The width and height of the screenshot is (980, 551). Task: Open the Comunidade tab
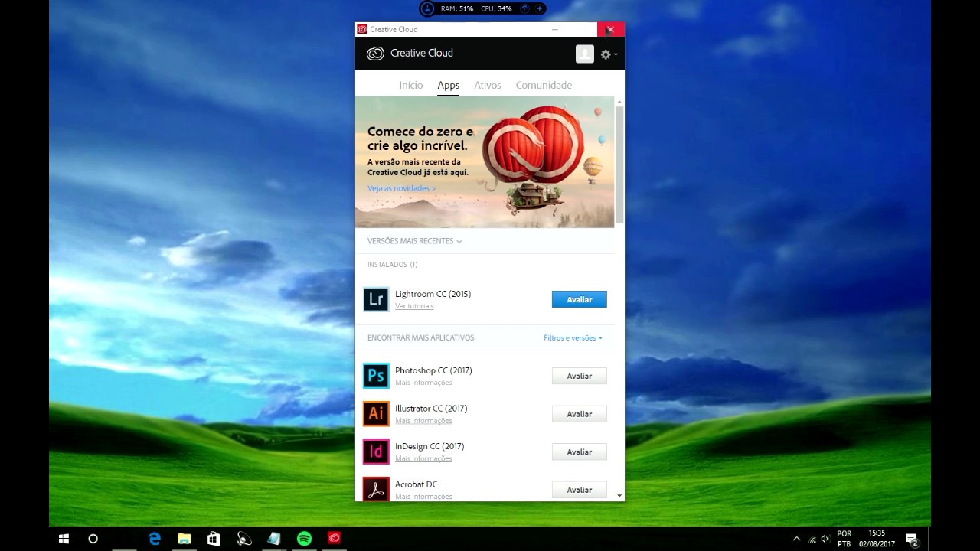pyautogui.click(x=544, y=85)
